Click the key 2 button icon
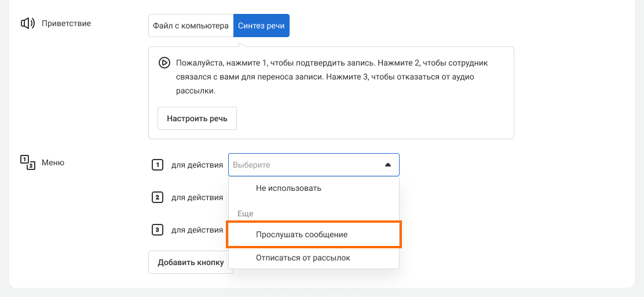 (x=157, y=197)
